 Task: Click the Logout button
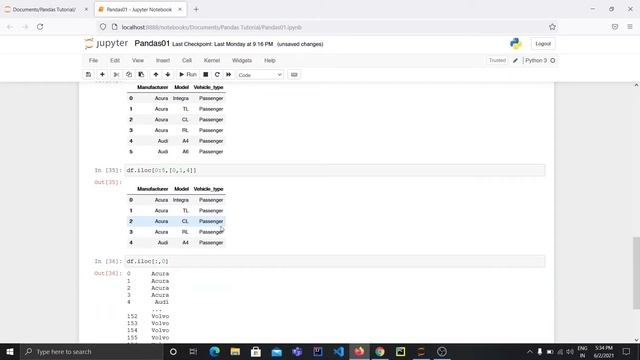543,44
